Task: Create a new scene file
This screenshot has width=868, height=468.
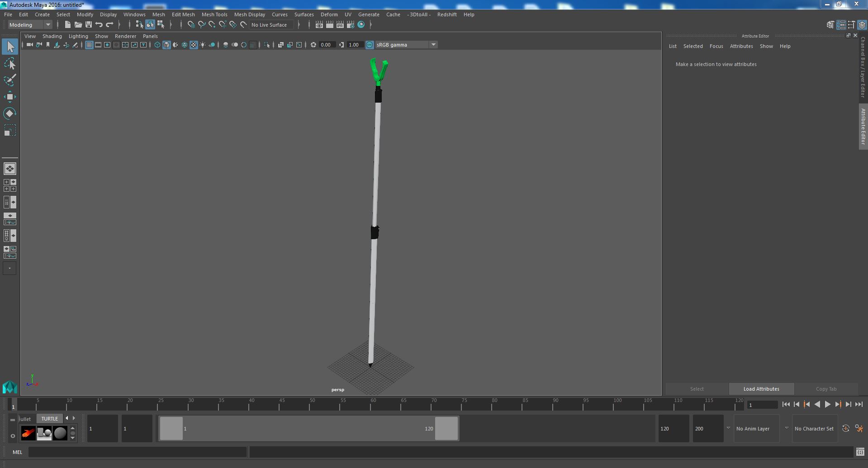Action: 68,25
